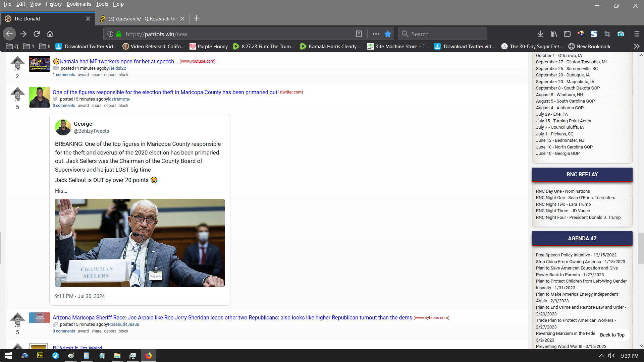Switch to the /qresearch/ Q Research tab
The image size is (644, 362).
click(142, 19)
